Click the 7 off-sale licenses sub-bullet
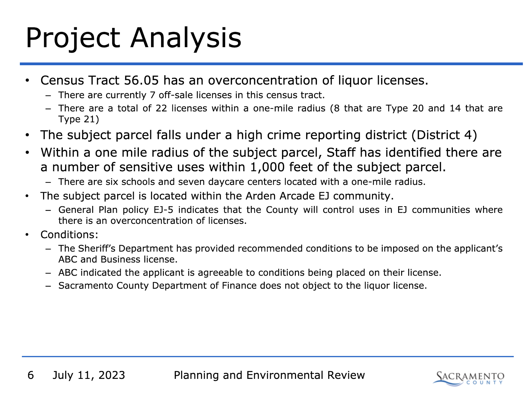The height and width of the screenshot is (398, 532). tap(192, 95)
